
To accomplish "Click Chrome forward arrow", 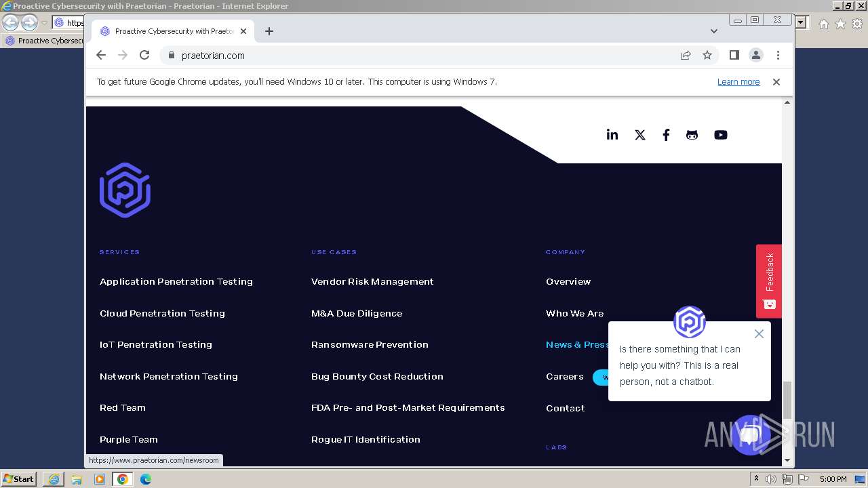I will [123, 55].
